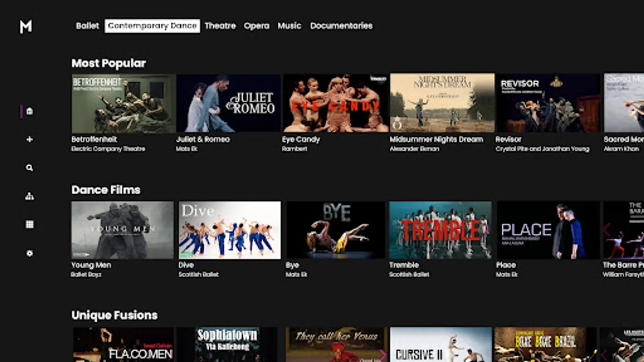Click the 'Tremble' title text
Screen dimensions: 644x362
click(x=404, y=265)
